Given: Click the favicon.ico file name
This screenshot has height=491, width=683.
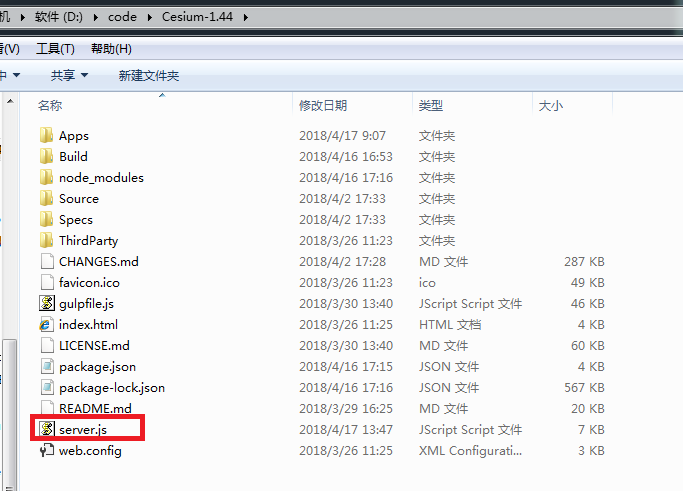Looking at the screenshot, I should tap(89, 282).
